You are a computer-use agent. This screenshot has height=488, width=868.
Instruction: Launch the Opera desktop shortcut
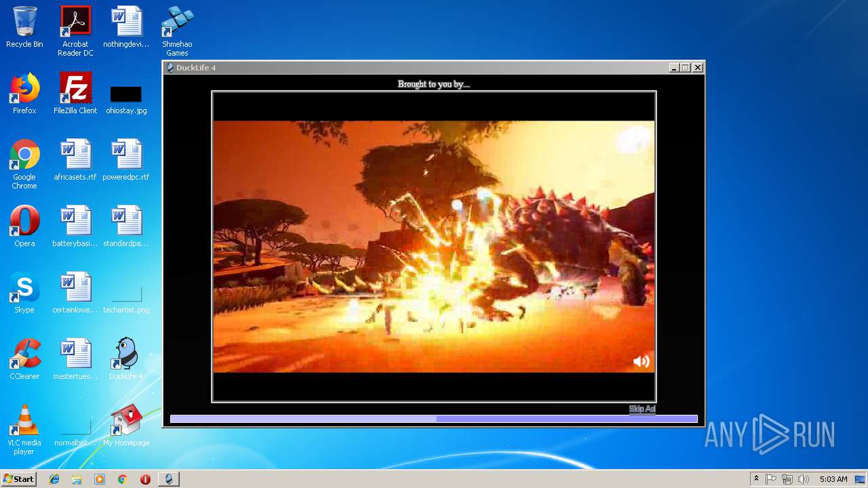pos(24,227)
